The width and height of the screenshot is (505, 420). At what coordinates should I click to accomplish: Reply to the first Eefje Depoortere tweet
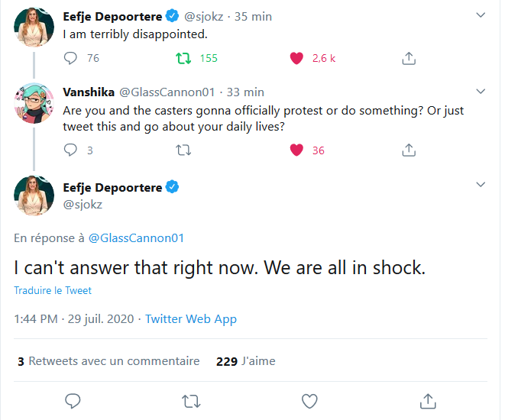pyautogui.click(x=70, y=58)
